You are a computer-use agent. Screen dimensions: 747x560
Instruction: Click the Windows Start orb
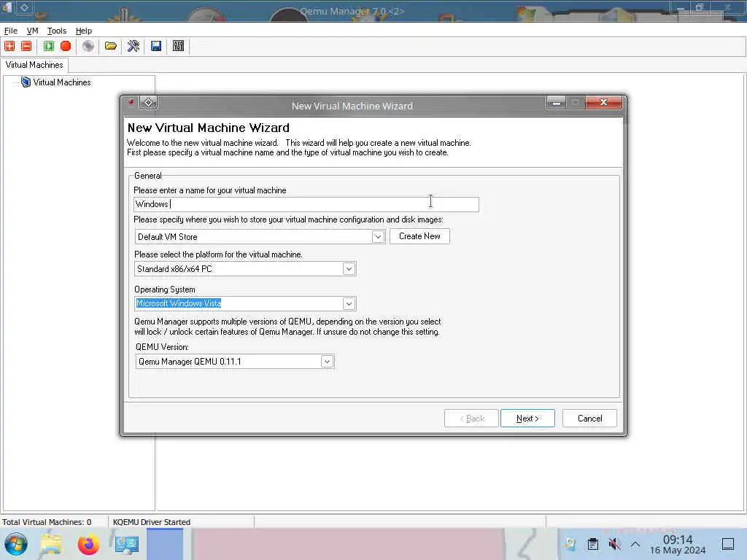(16, 544)
